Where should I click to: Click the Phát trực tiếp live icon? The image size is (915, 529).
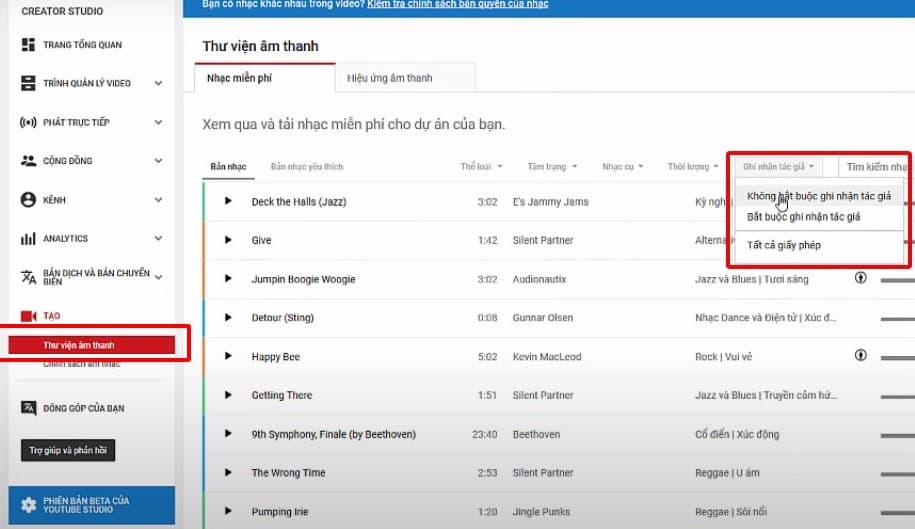click(x=28, y=122)
